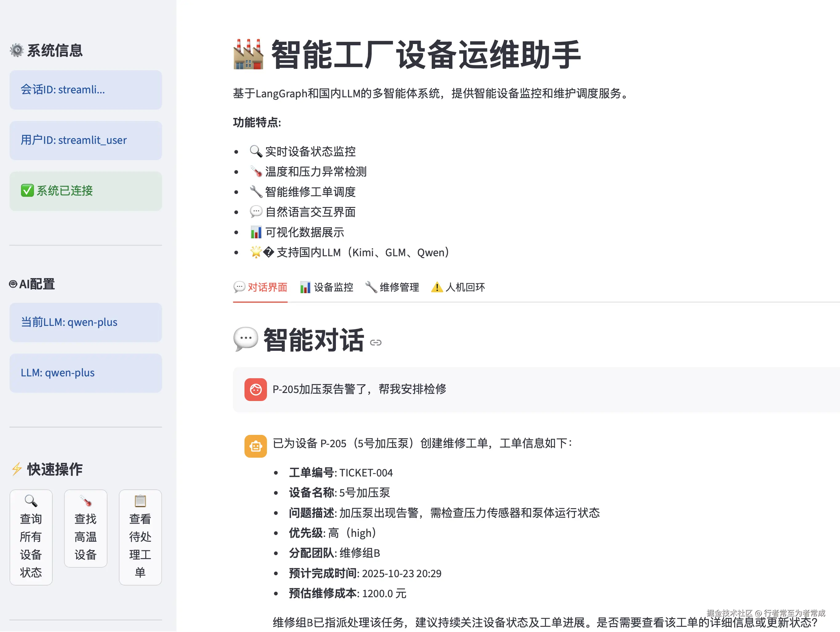Click the green checkmark in 系统已连接
The height and width of the screenshot is (632, 840).
[x=27, y=191]
